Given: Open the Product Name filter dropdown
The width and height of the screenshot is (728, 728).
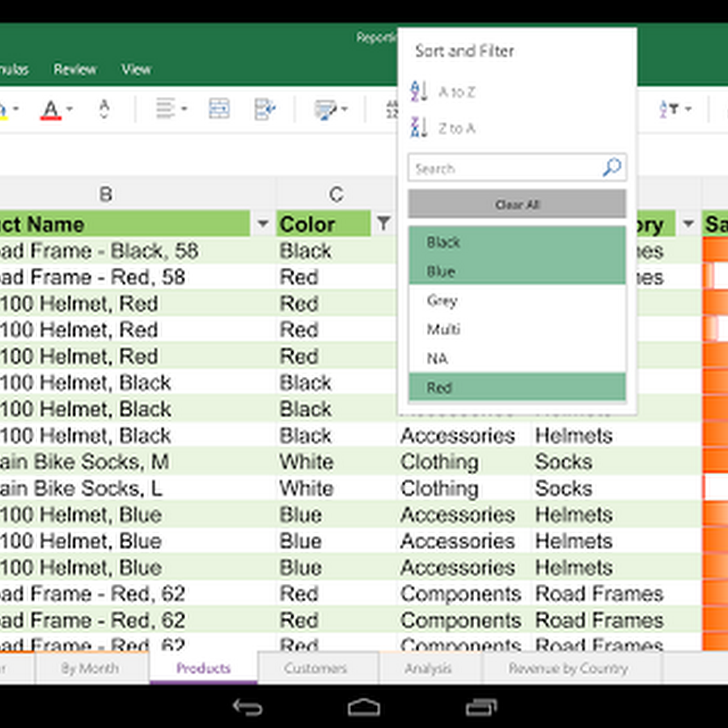Looking at the screenshot, I should pyautogui.click(x=263, y=223).
